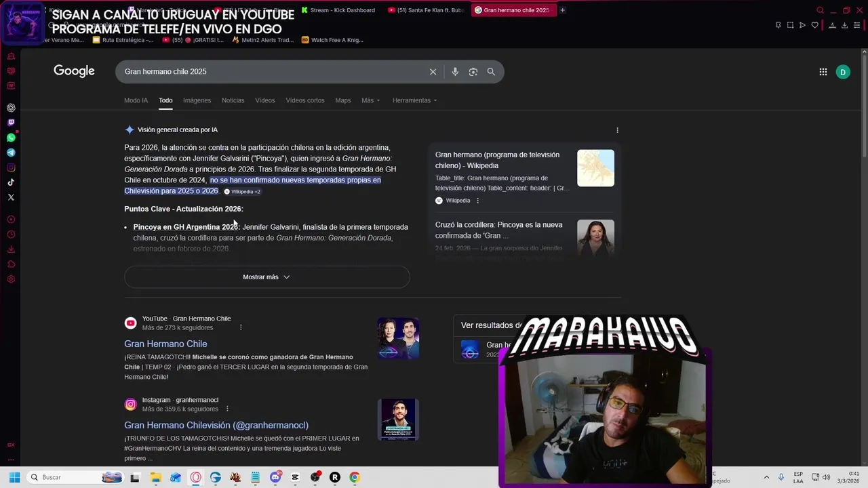Open the sidebar player icon
Screen dimensions: 868x488
11,220
